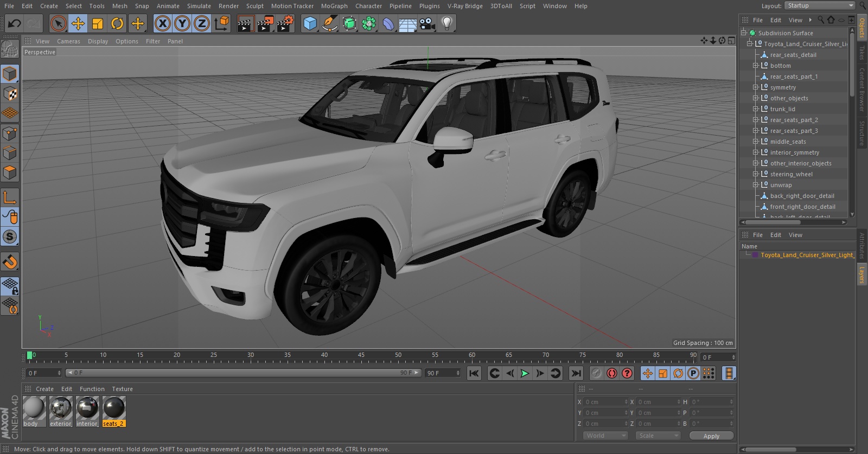Open the V-Ray Bridge menu
This screenshot has width=868, height=454.
point(465,6)
